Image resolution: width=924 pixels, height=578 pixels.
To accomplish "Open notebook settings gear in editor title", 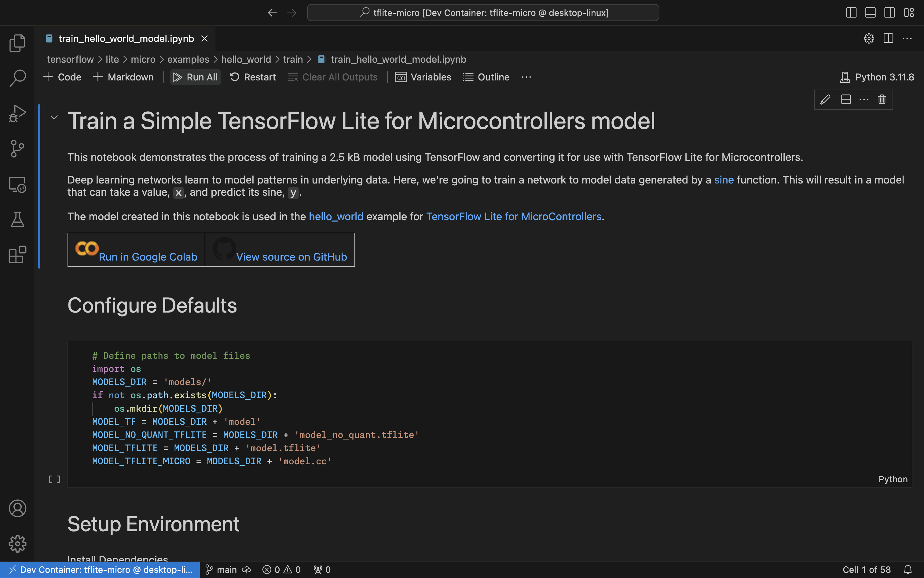I will [x=869, y=39].
